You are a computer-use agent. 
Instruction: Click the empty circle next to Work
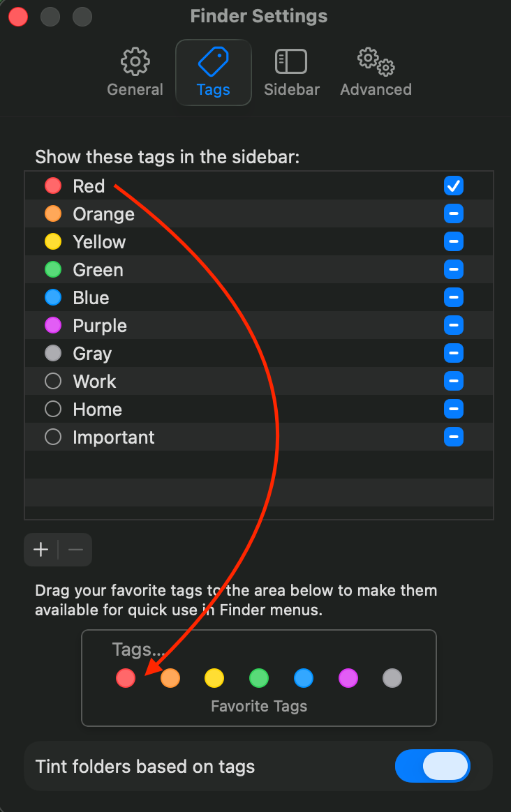(x=53, y=382)
